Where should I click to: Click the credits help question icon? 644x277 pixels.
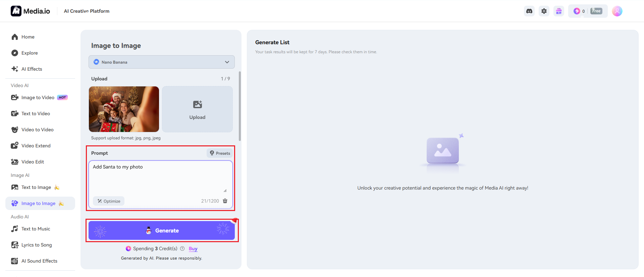point(182,249)
